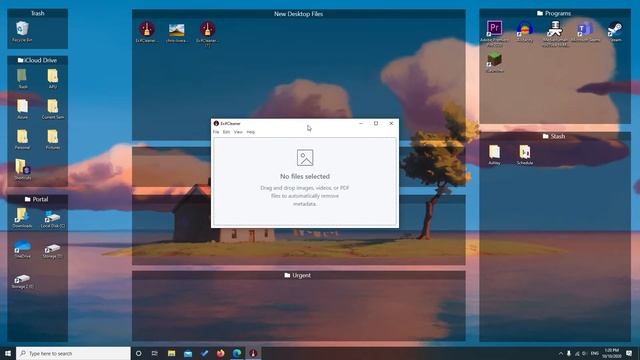Click the Portal fence title
Image resolution: width=640 pixels, height=360 pixels.
point(36,199)
